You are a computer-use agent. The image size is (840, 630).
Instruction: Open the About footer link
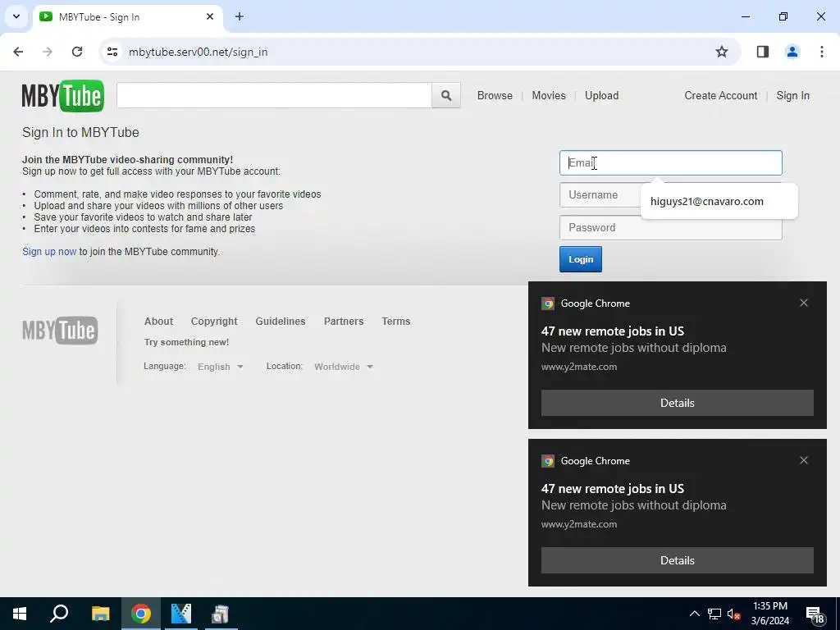click(x=158, y=321)
